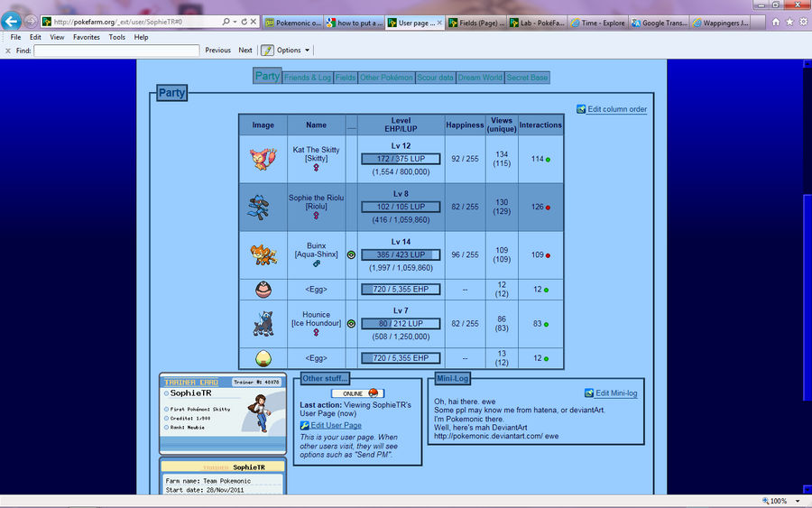Viewport: 812px width, 508px height.
Task: Switch to the Dream World tab
Action: (x=480, y=78)
